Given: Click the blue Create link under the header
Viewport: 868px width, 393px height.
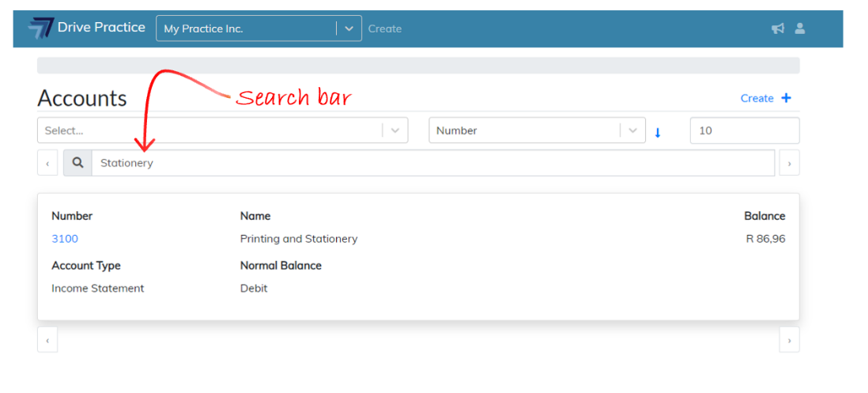Looking at the screenshot, I should click(x=757, y=98).
